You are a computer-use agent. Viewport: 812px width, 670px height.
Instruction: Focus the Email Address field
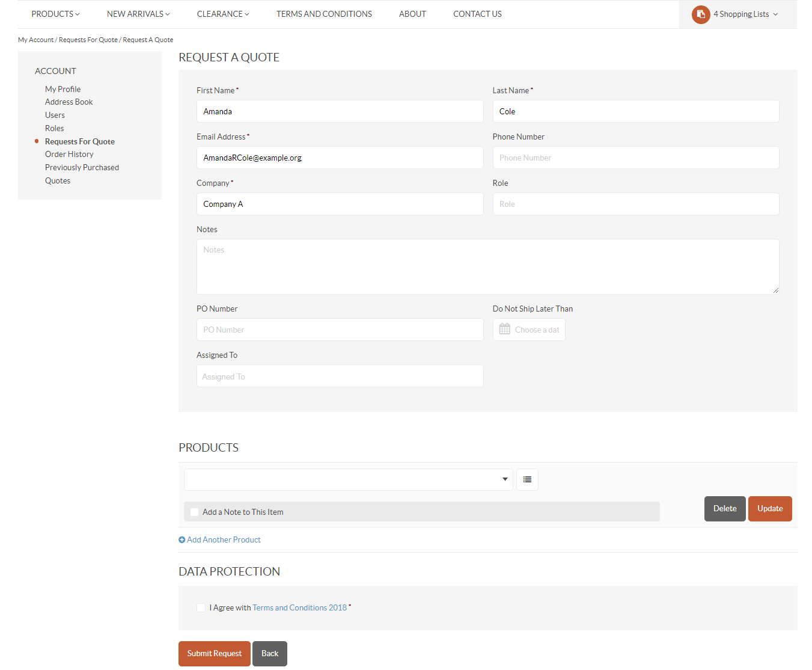click(x=340, y=158)
